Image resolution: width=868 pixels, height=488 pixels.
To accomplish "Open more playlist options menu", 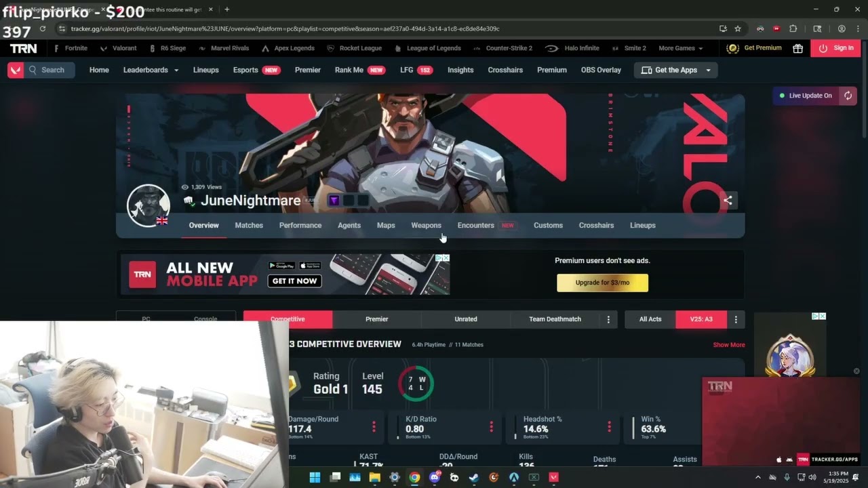I will [608, 319].
